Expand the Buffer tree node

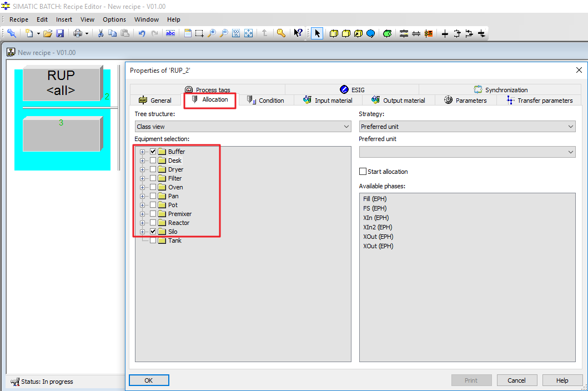[x=142, y=152]
